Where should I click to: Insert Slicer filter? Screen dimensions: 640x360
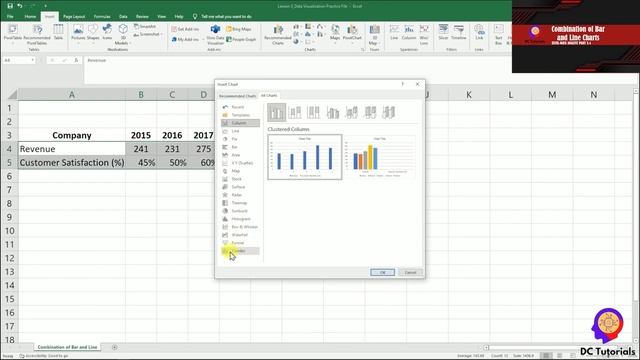[443, 33]
